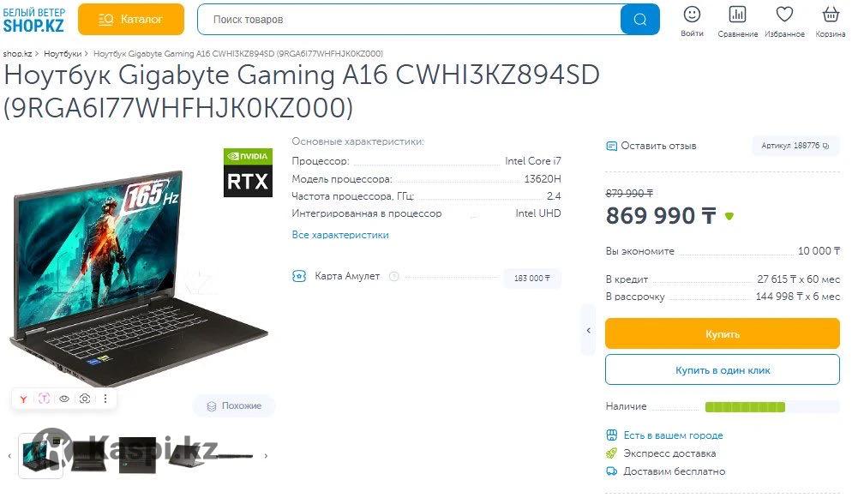The image size is (858, 504).
Task: Open the three-dots menu under the image
Action: (105, 399)
